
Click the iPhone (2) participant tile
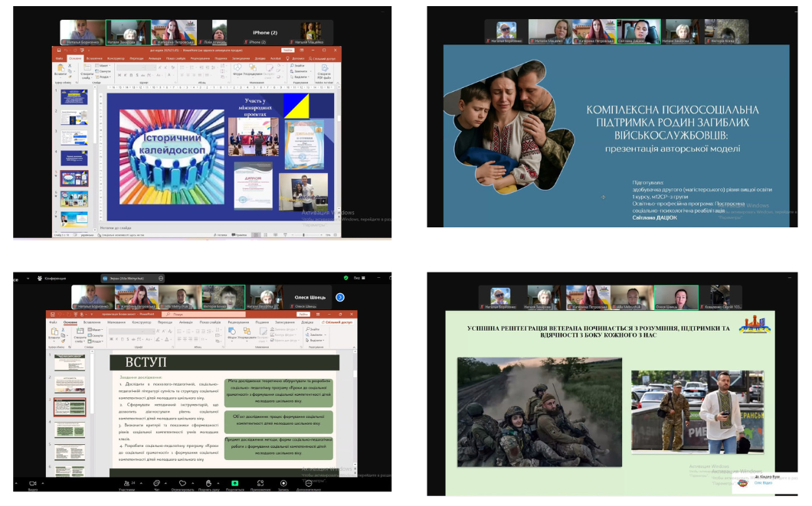point(264,34)
